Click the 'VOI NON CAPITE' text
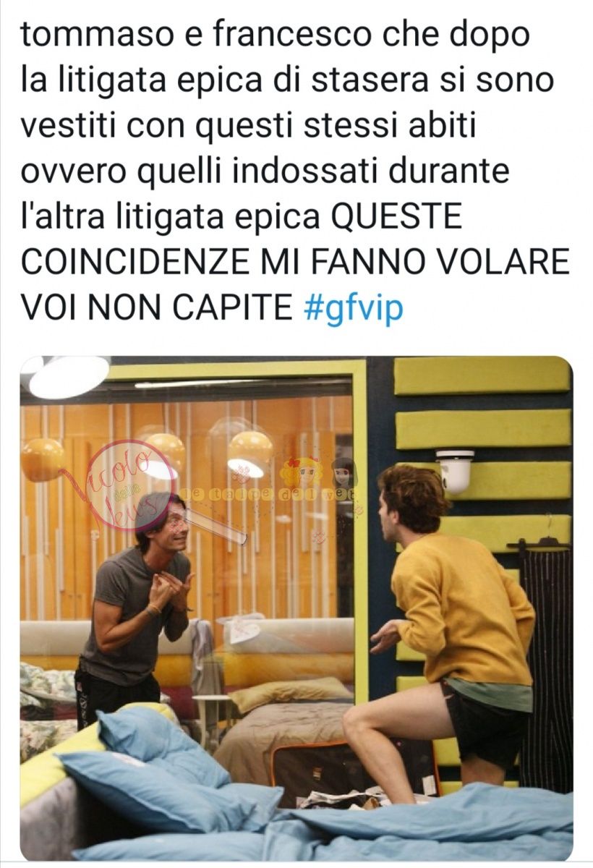Image resolution: width=593 pixels, height=868 pixels. pyautogui.click(x=155, y=307)
